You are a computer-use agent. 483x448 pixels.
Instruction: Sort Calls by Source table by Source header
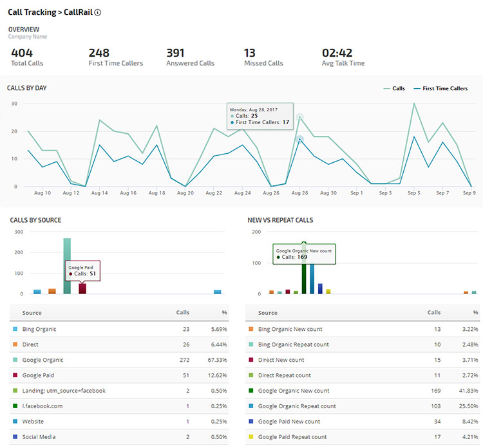pos(32,313)
